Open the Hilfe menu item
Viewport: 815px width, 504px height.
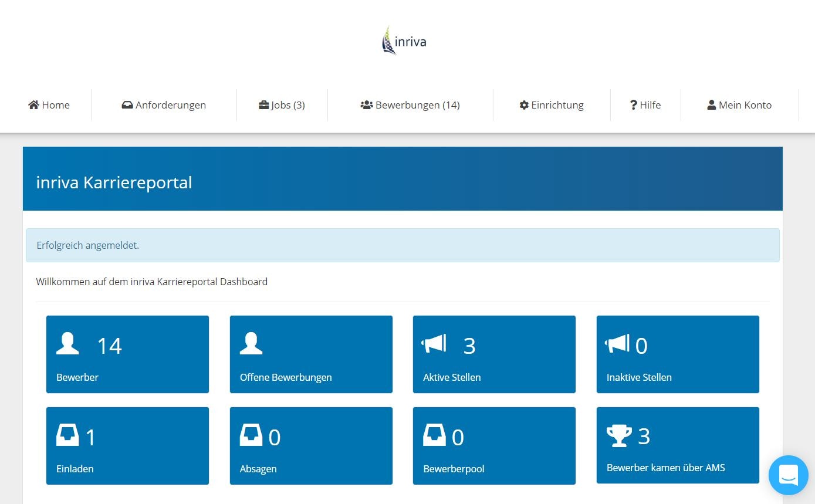pyautogui.click(x=645, y=105)
